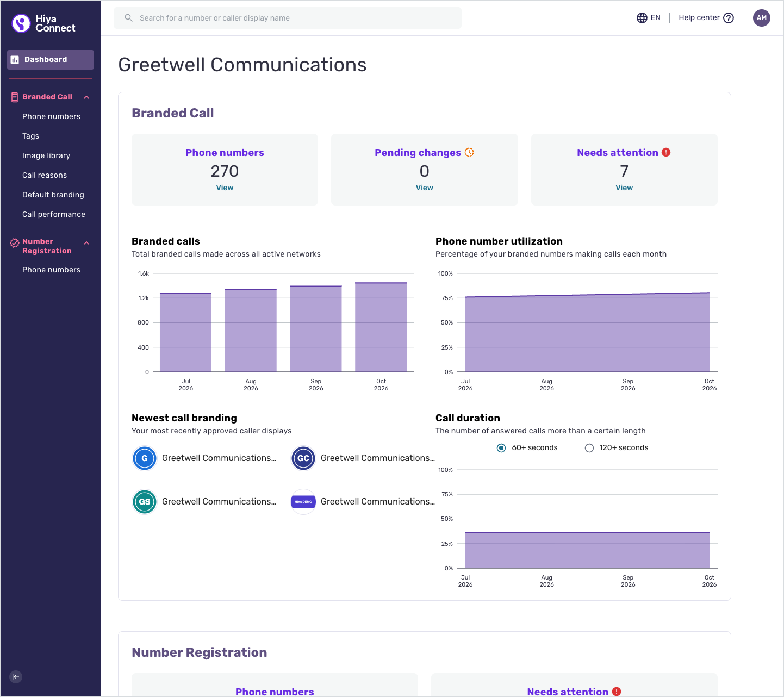Collapse the Number Registration sidebar section
Image resolution: width=784 pixels, height=697 pixels.
pyautogui.click(x=86, y=243)
